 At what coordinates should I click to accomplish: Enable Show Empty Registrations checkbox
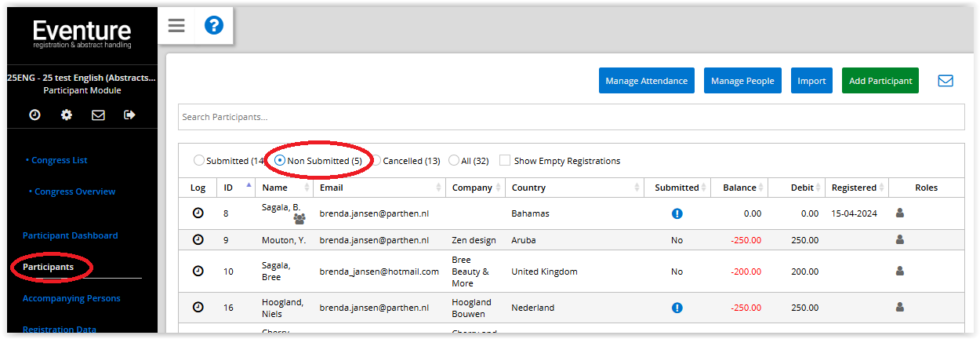(505, 161)
